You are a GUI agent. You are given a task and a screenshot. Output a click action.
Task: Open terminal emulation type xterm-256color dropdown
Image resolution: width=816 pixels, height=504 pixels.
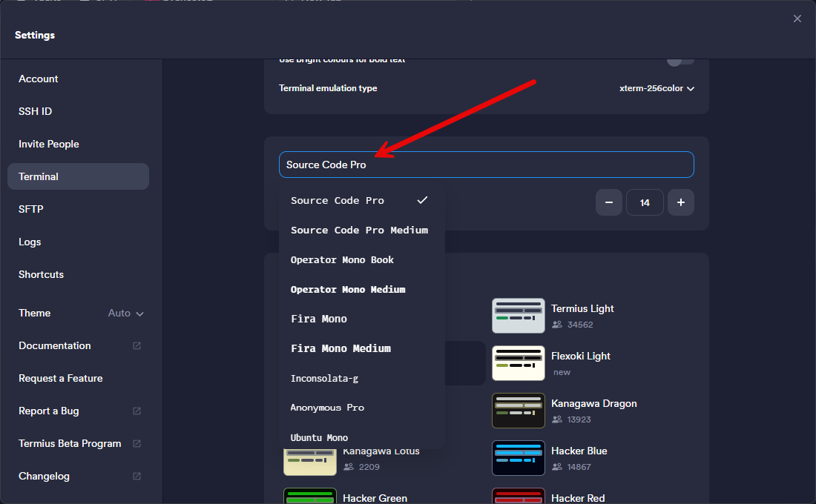pos(657,88)
